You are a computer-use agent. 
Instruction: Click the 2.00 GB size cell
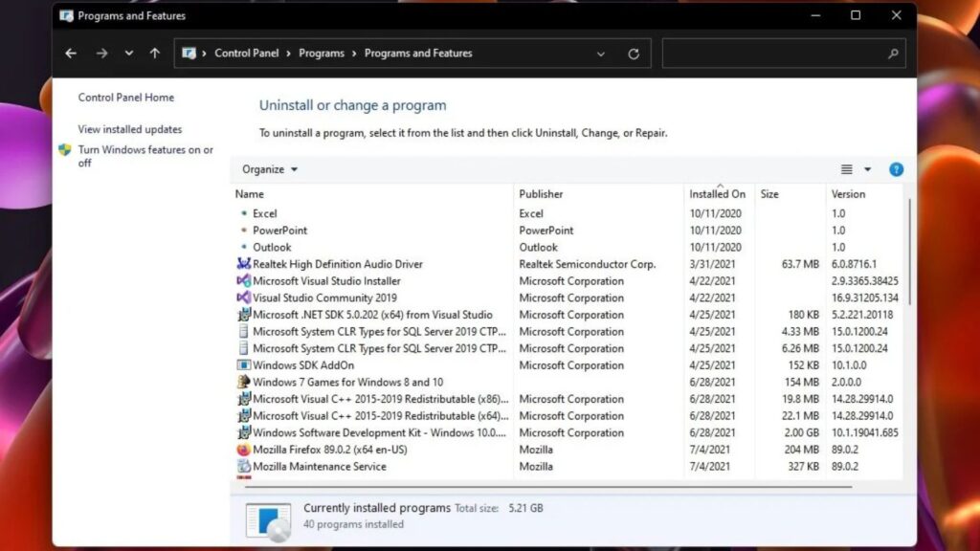(801, 433)
